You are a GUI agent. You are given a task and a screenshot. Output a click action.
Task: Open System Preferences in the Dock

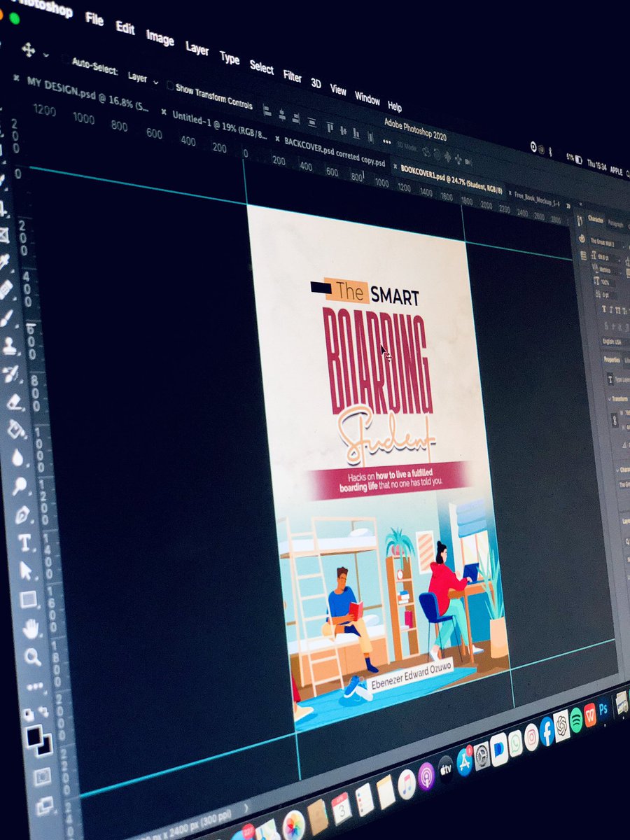[x=481, y=755]
